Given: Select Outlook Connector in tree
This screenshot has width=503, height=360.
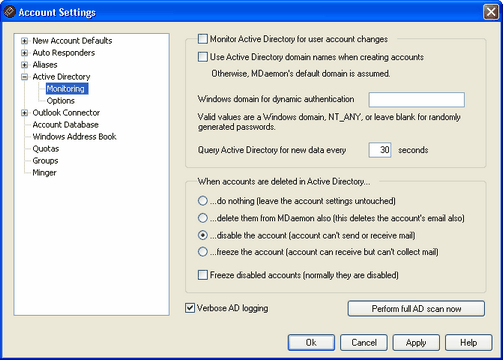Looking at the screenshot, I should coord(66,113).
